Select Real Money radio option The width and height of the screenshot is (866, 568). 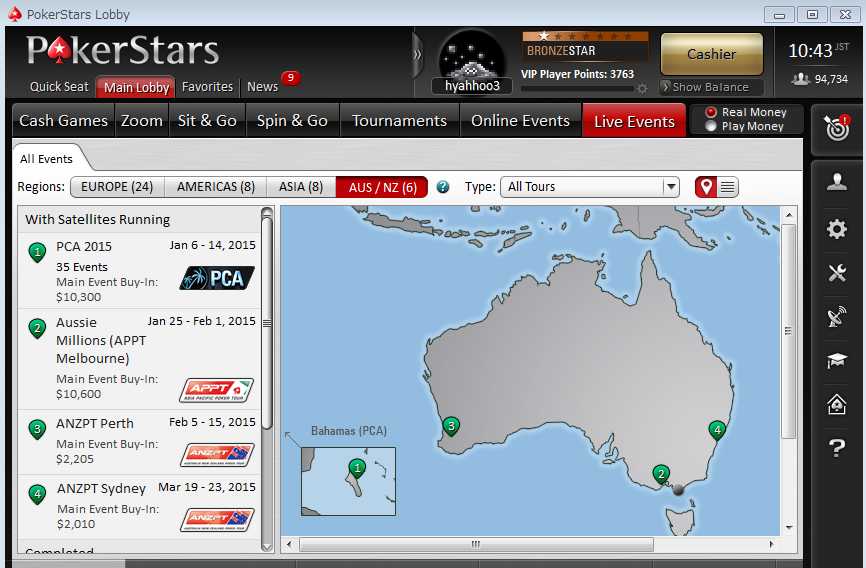pos(711,112)
